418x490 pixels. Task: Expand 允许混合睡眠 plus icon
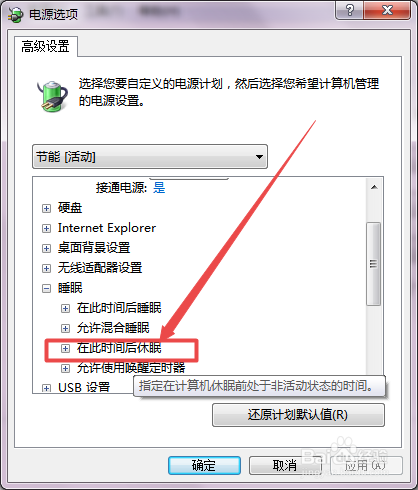tap(65, 328)
